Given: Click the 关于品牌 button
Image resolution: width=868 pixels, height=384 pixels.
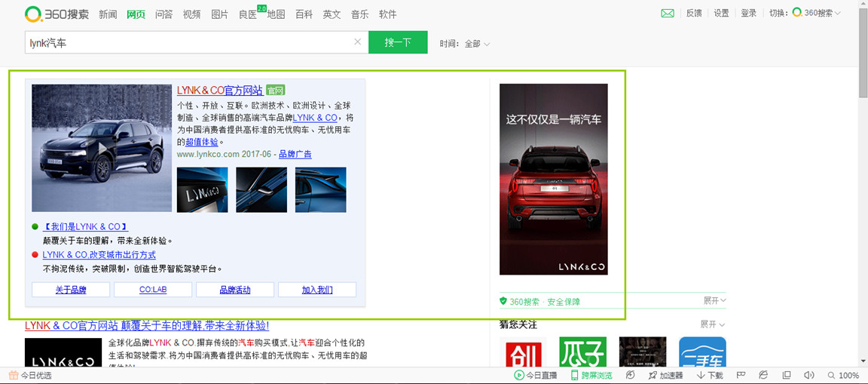Looking at the screenshot, I should 71,290.
